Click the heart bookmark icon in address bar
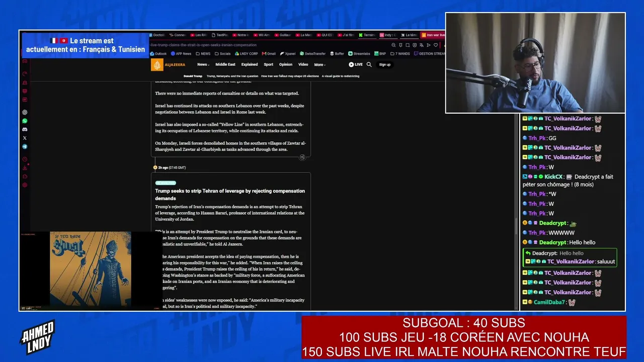The height and width of the screenshot is (362, 644). coord(436,45)
